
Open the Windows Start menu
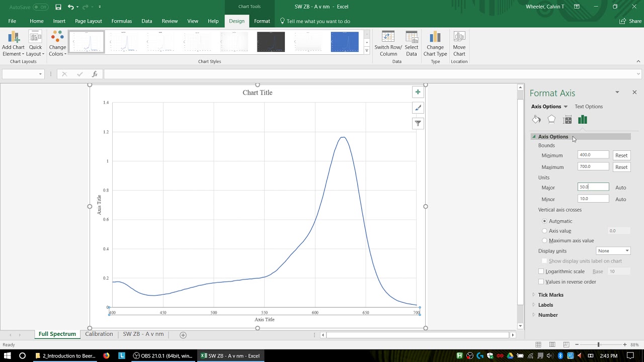8,355
